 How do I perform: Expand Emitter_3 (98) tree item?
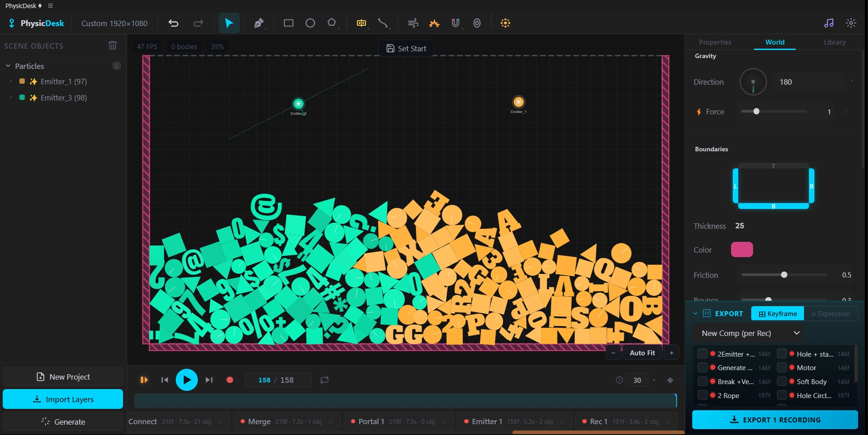pos(11,98)
